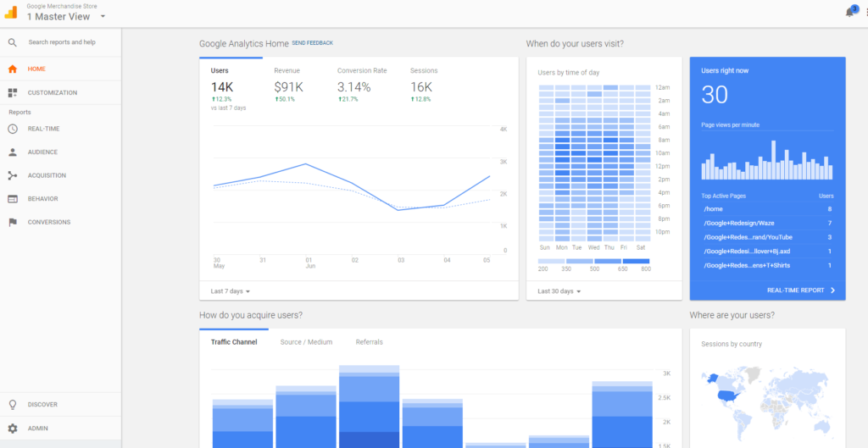Screen dimensions: 868x448
Task: Click the Conversions flag icon
Action: coord(13,223)
